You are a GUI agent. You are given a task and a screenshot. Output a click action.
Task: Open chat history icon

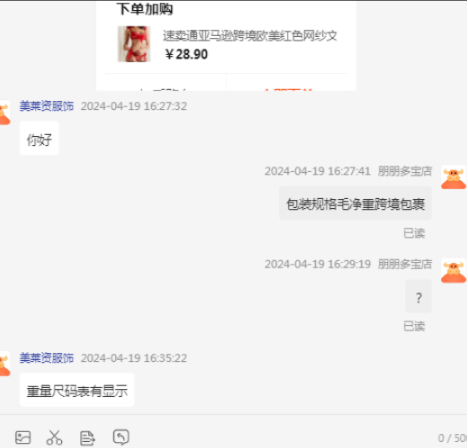121,437
